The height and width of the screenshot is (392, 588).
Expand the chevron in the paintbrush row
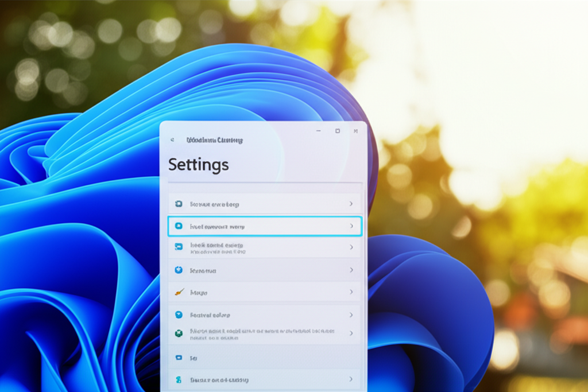click(x=351, y=292)
